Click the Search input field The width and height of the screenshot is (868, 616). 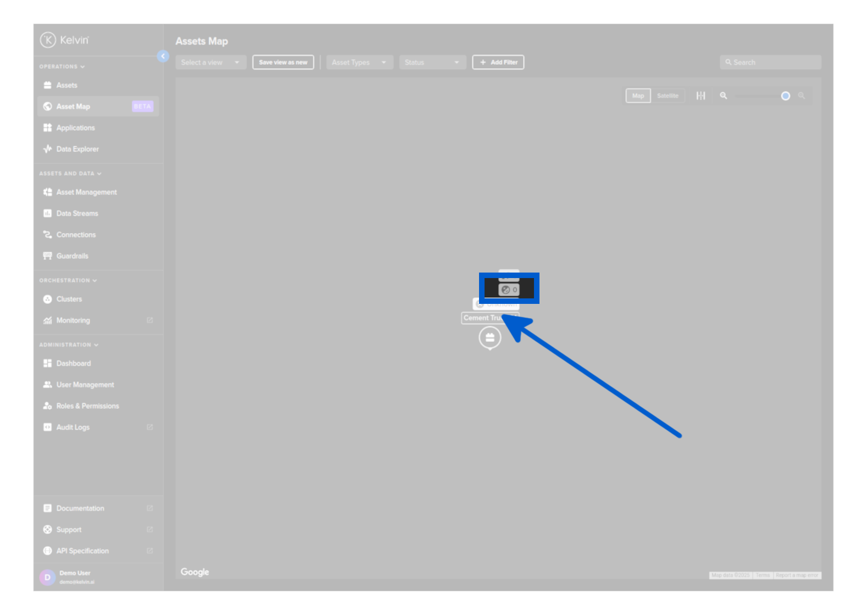click(x=770, y=63)
